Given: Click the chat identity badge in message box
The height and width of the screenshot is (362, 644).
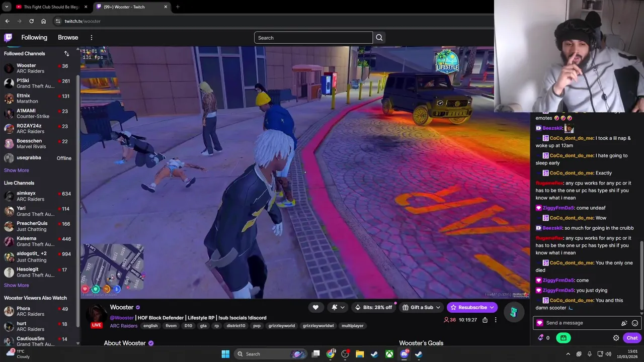Looking at the screenshot, I should 540,323.
